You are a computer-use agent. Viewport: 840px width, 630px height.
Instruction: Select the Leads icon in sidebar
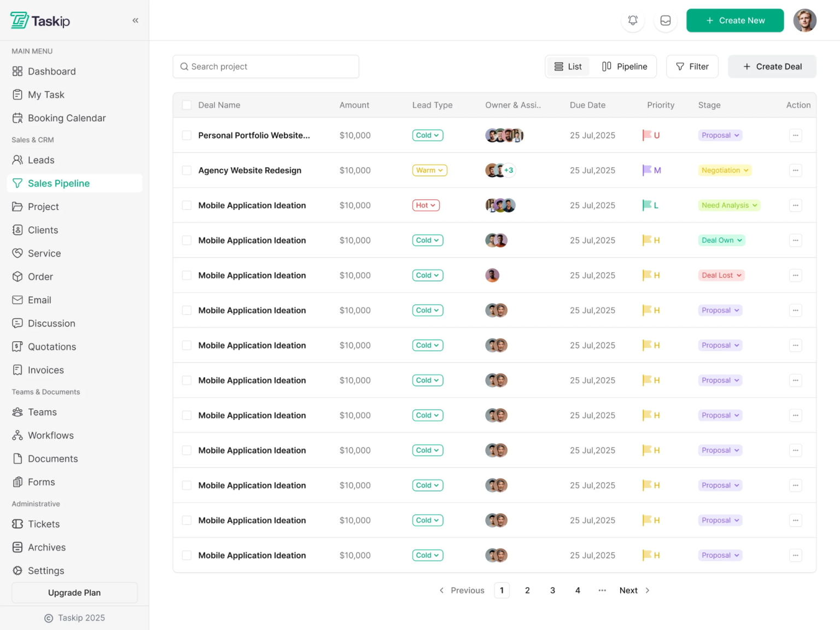click(17, 160)
